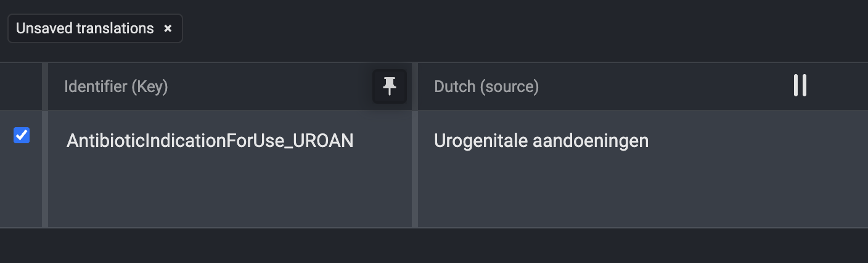
Task: Uncheck the AntibioticIndicationForUse_UROAN row checkbox
Action: (x=22, y=135)
